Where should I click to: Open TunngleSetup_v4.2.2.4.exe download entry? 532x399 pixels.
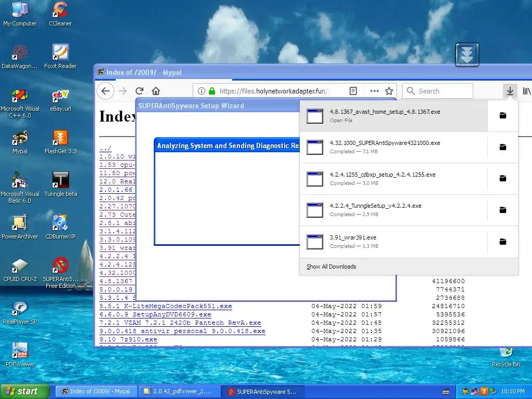point(394,210)
